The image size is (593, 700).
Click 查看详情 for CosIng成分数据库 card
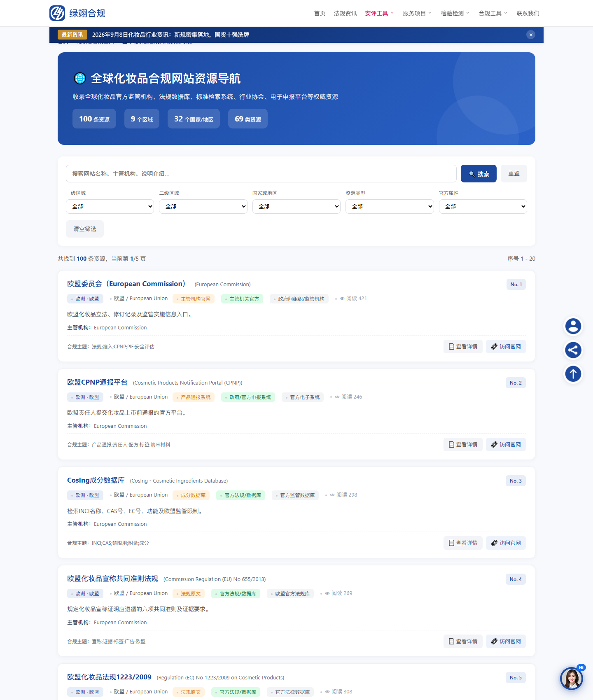[x=463, y=543]
